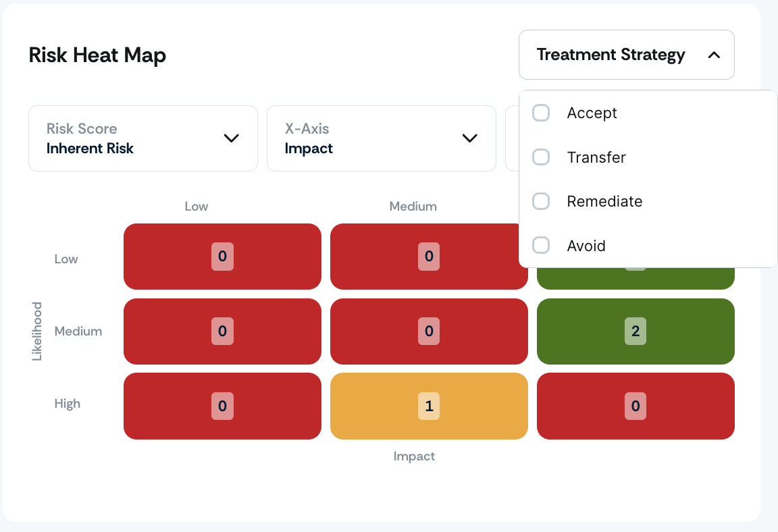The height and width of the screenshot is (532, 778).
Task: Click the X-Axis chevron arrow
Action: click(x=469, y=138)
